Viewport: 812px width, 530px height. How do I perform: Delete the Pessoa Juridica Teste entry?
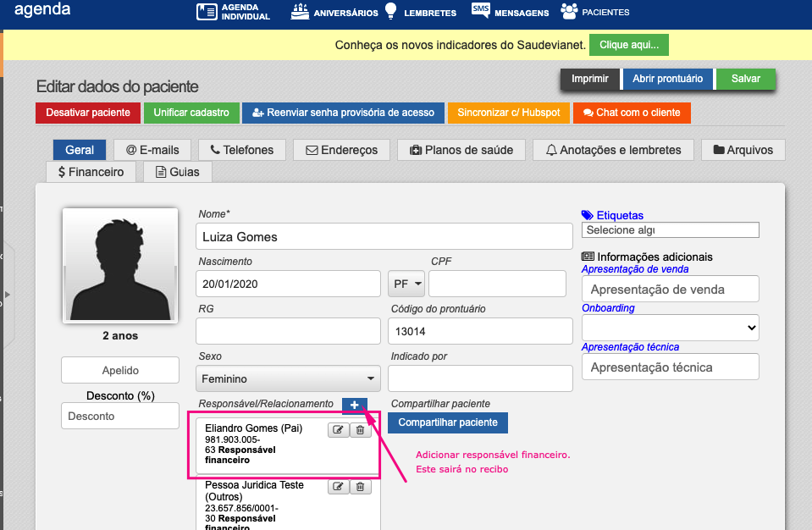coord(361,487)
